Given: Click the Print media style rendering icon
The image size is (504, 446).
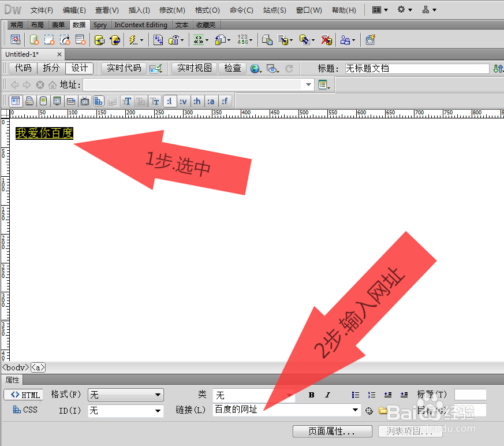Looking at the screenshot, I should click(x=29, y=101).
